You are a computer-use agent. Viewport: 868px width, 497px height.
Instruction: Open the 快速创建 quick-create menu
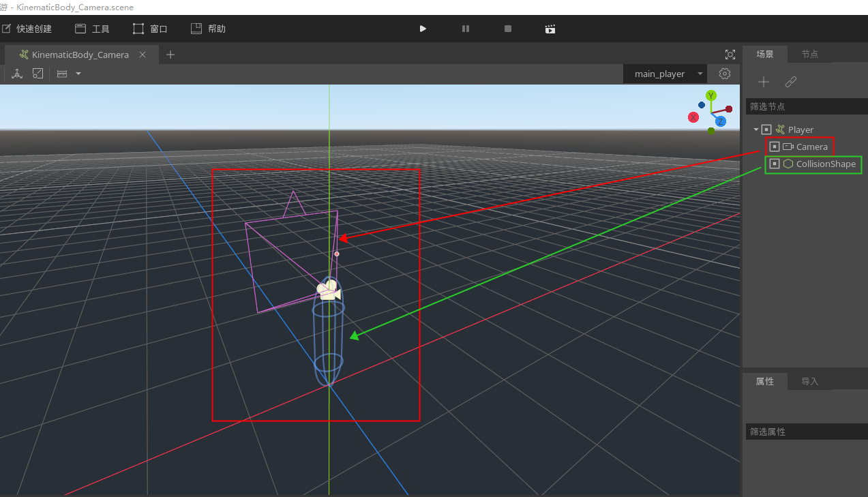27,29
